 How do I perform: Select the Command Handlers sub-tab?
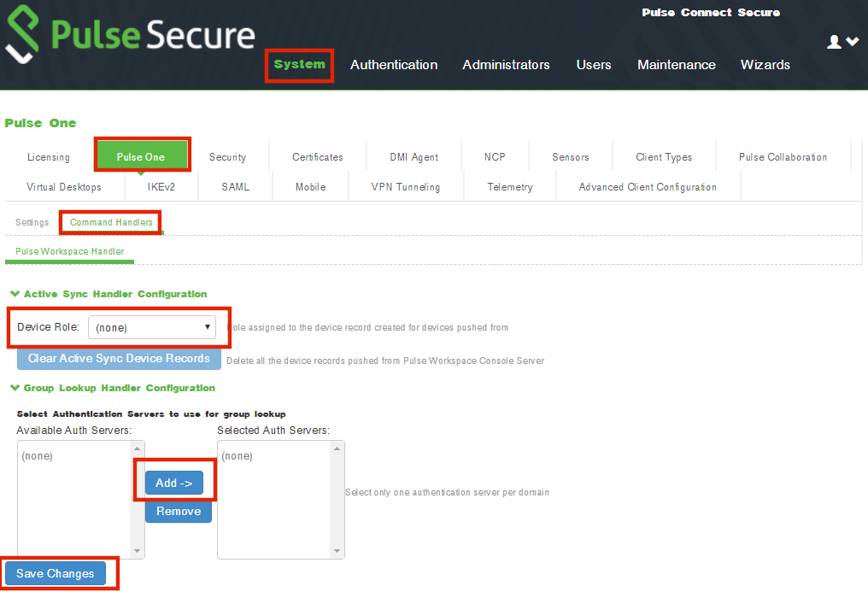pyautogui.click(x=111, y=223)
